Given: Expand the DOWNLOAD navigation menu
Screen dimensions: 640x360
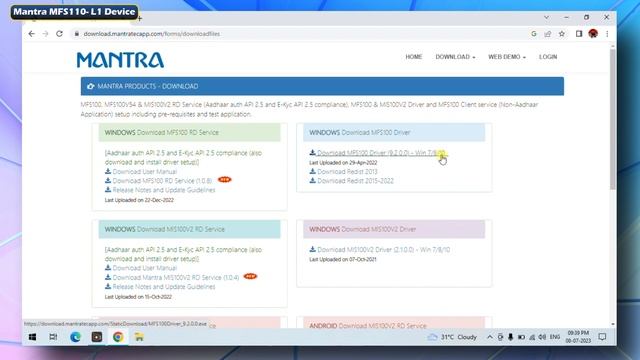Looking at the screenshot, I should [x=455, y=57].
